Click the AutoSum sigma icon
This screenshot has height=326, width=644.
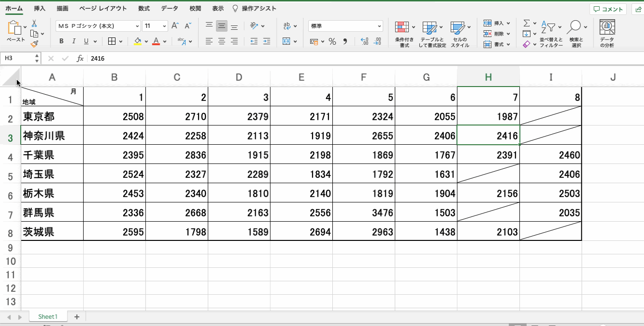coord(527,23)
